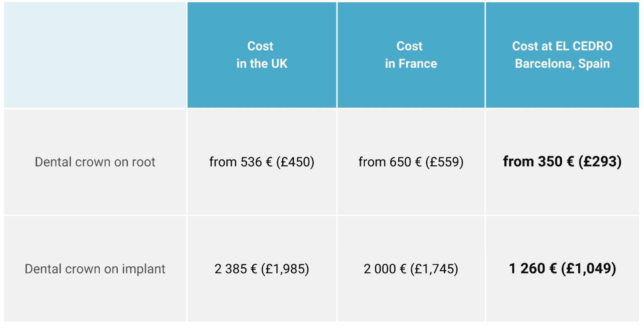Click the '2 385 €' UK implant price
The width and height of the screenshot is (644, 332).
pyautogui.click(x=236, y=269)
